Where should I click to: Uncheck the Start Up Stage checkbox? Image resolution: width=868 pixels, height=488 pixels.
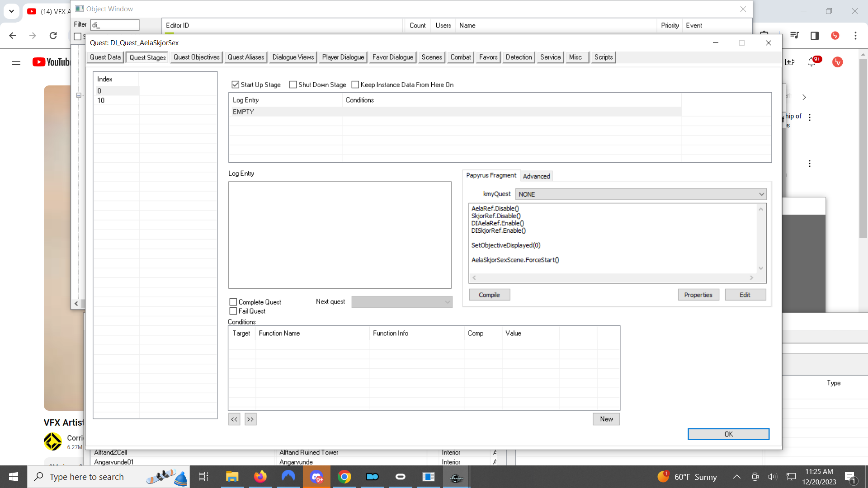click(x=235, y=84)
